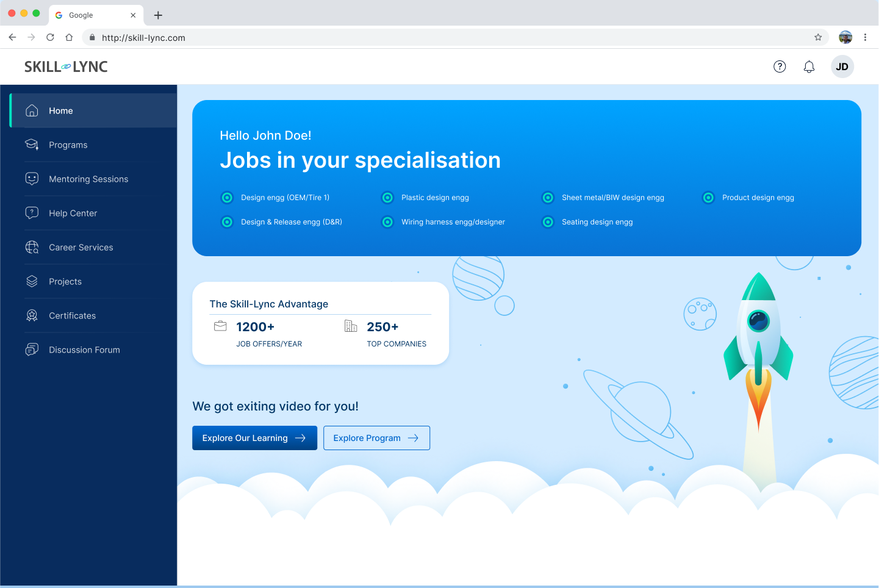The image size is (879, 588).
Task: Select Plastic design engg radio bullet
Action: pyautogui.click(x=387, y=198)
